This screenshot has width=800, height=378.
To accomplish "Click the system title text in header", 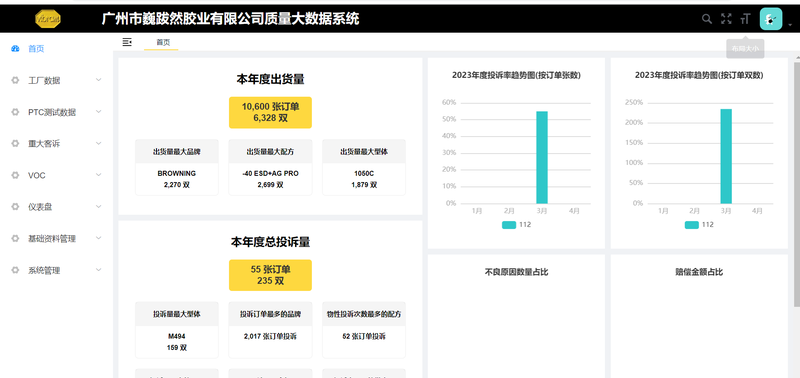I will point(230,19).
